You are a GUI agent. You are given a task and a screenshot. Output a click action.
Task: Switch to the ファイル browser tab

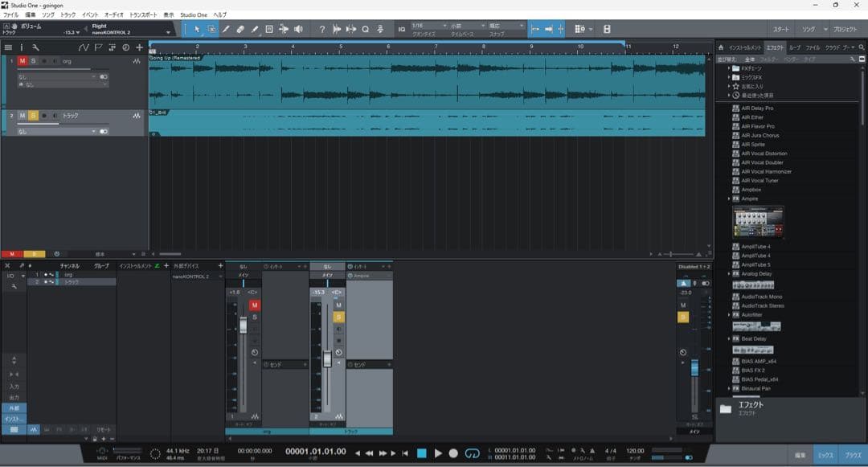[813, 47]
